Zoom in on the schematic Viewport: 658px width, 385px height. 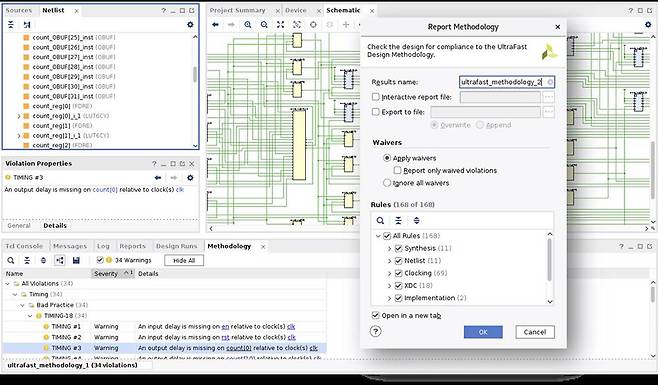coord(248,25)
